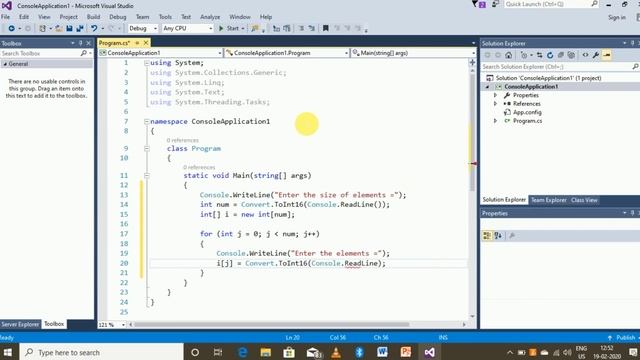Click Publish in the status bar
The height and width of the screenshot is (360, 640).
[x=621, y=338]
